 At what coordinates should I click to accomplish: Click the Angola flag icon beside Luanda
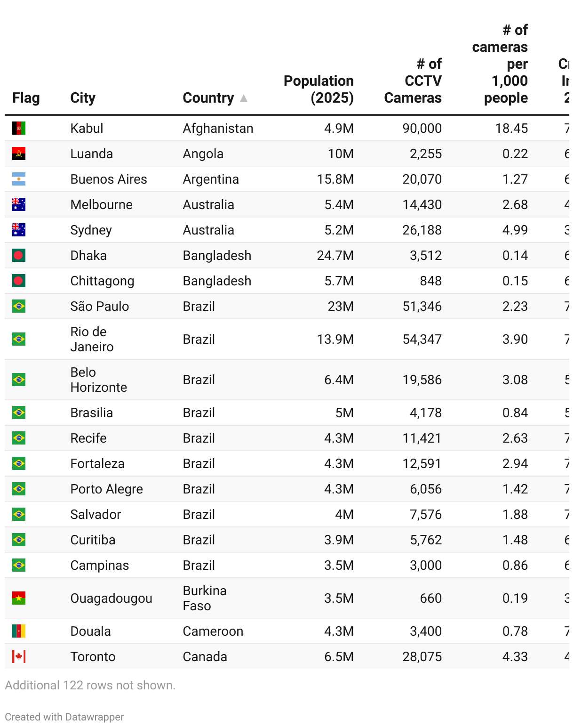pyautogui.click(x=19, y=154)
